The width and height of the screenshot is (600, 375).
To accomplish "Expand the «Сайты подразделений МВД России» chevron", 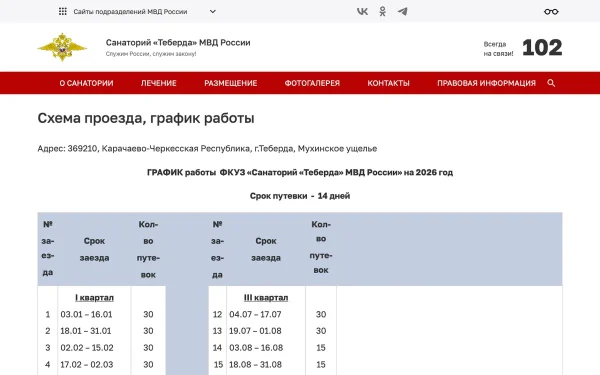I will [213, 11].
